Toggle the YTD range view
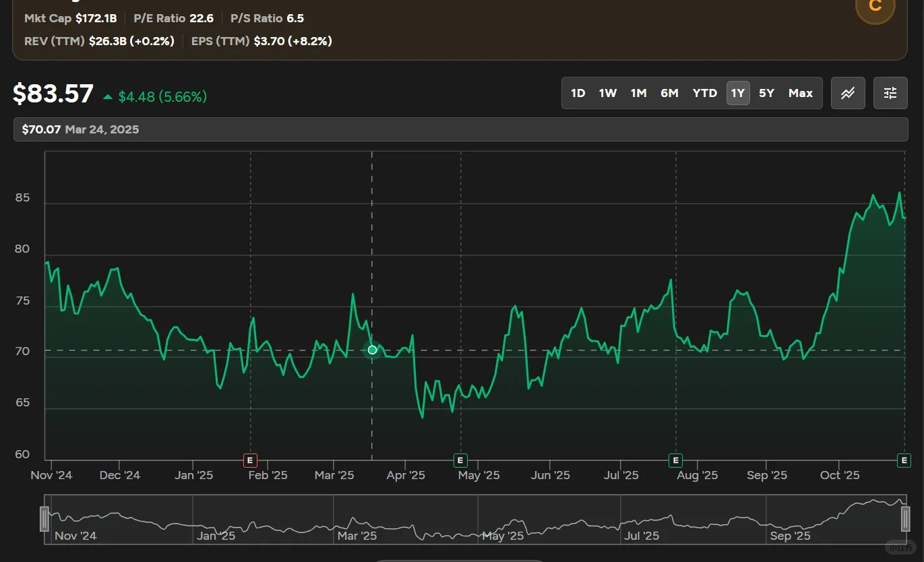 704,93
